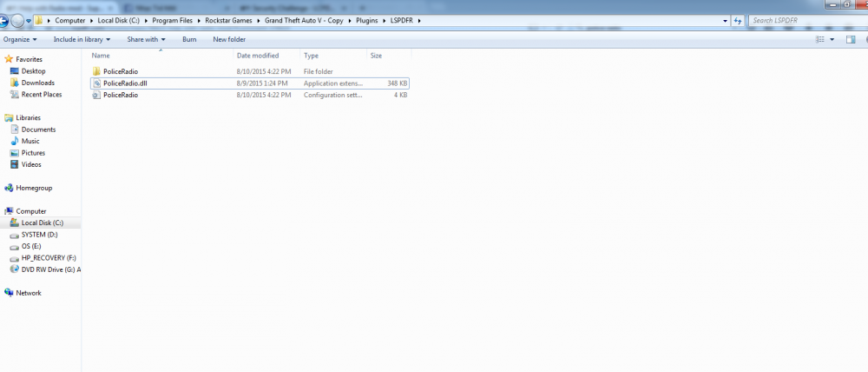Viewport: 868px width, 372px height.
Task: Select the PoliceRadio file folder
Action: [x=120, y=71]
